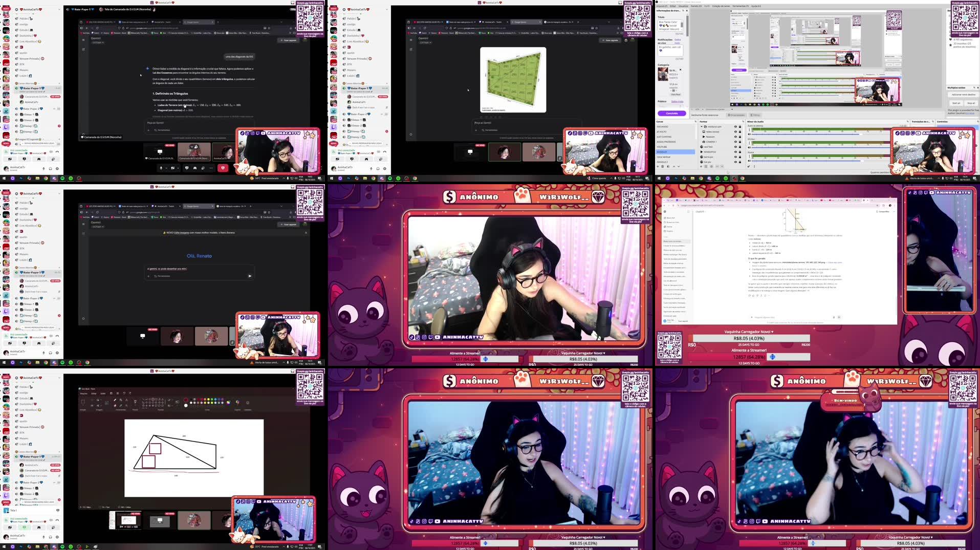Open the Coleção de cenas menu
Viewport: 980px width, 550px height.
(x=721, y=6)
